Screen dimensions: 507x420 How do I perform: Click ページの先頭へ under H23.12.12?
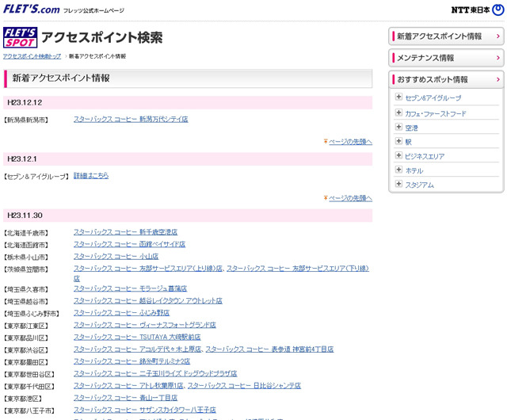(x=350, y=142)
